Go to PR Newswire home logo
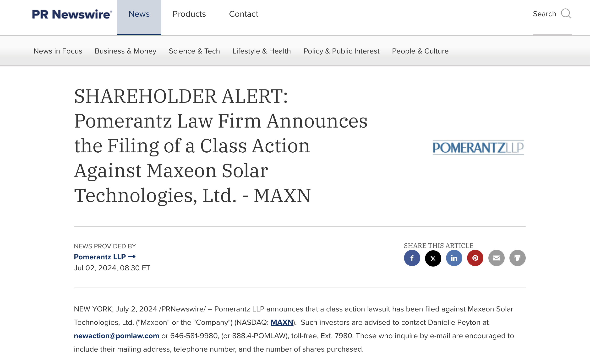Image resolution: width=590 pixels, height=364 pixels. (x=72, y=14)
